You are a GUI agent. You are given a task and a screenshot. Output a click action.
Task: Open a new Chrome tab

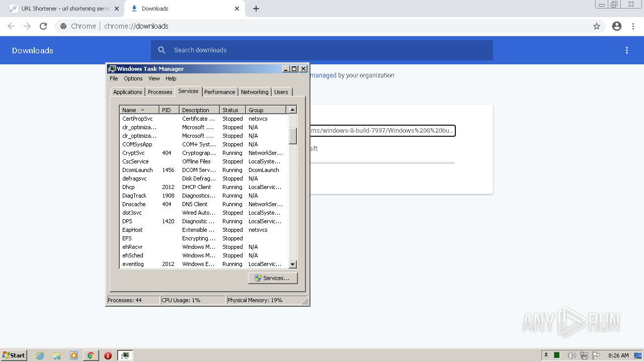click(x=256, y=9)
